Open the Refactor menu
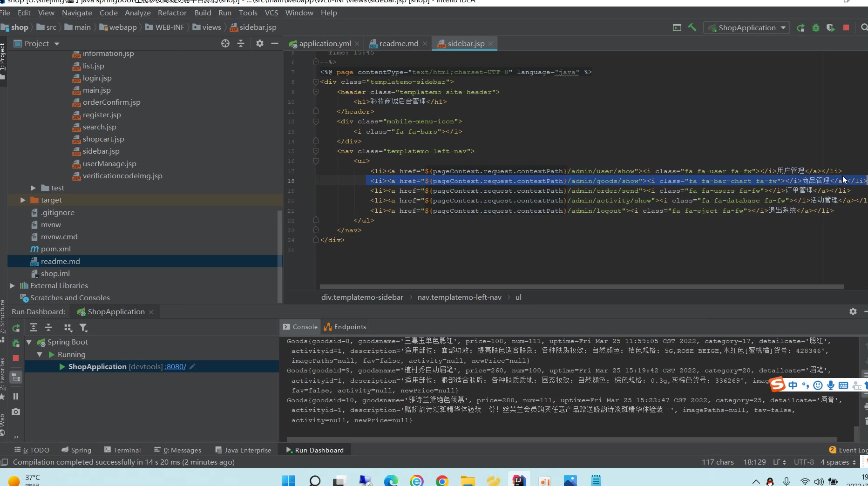 (172, 13)
